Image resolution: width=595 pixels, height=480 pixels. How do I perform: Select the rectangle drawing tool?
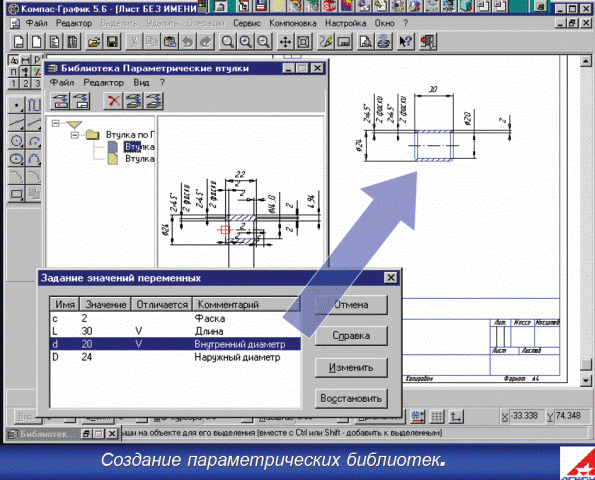tap(16, 194)
